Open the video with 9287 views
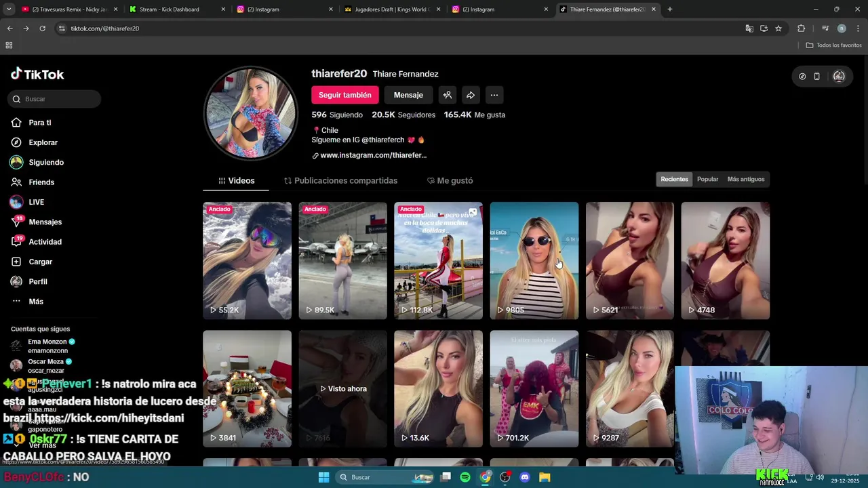 tap(630, 388)
